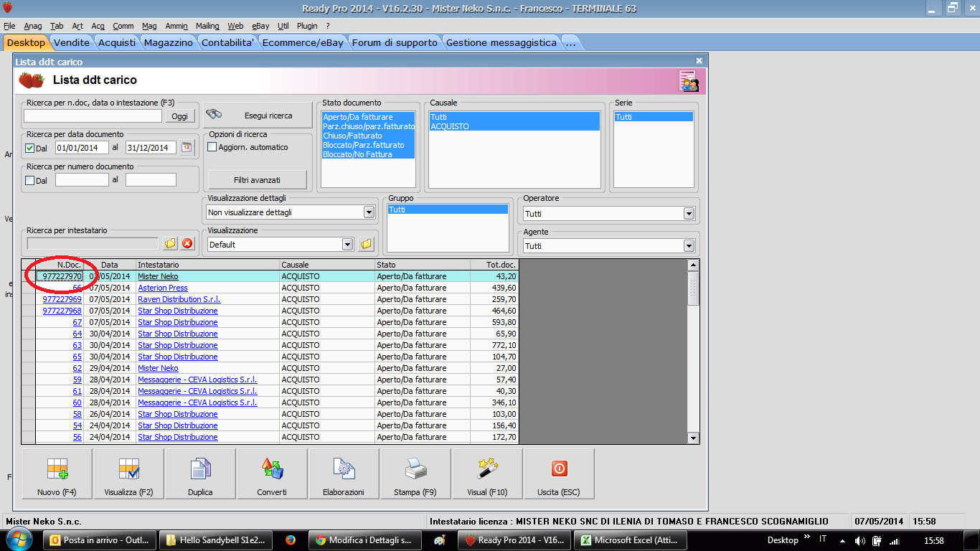Click the Stampa (F9) printer button
Viewport: 980px width, 551px height.
click(415, 474)
